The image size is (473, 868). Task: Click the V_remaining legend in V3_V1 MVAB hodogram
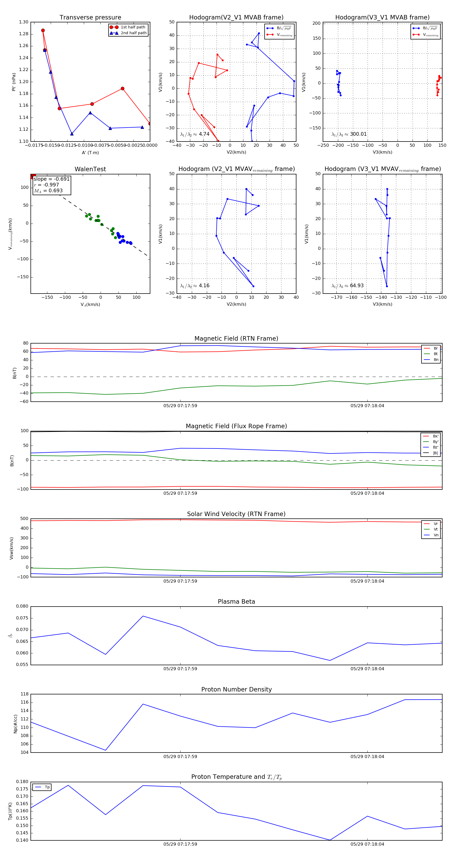click(x=425, y=35)
